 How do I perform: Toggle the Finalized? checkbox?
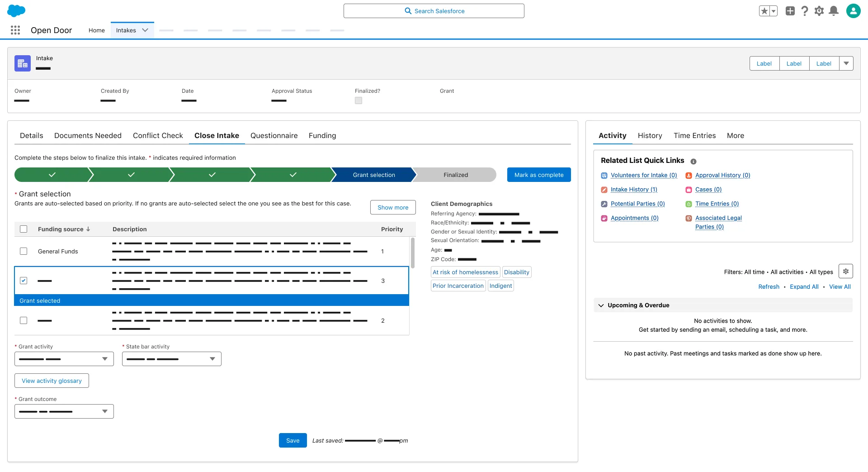tap(359, 100)
